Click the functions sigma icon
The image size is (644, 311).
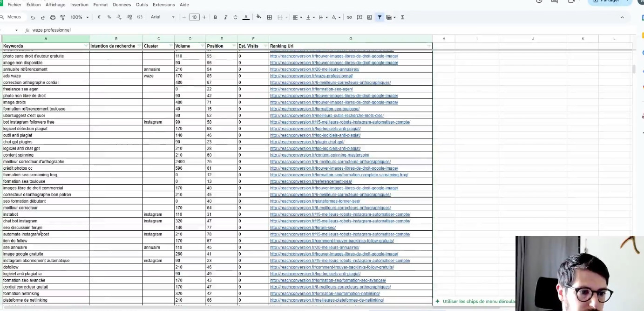[x=402, y=17]
